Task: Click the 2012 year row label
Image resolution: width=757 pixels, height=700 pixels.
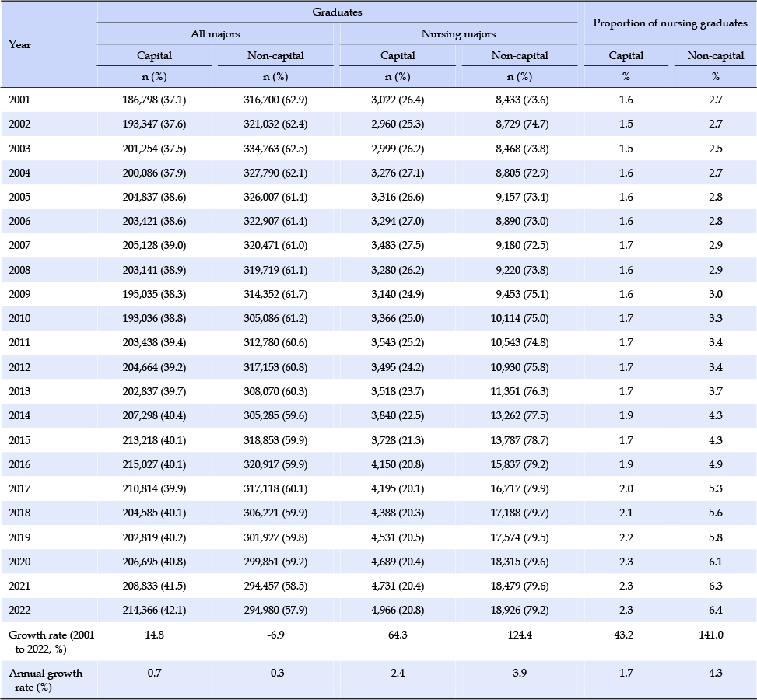Action: [x=19, y=367]
